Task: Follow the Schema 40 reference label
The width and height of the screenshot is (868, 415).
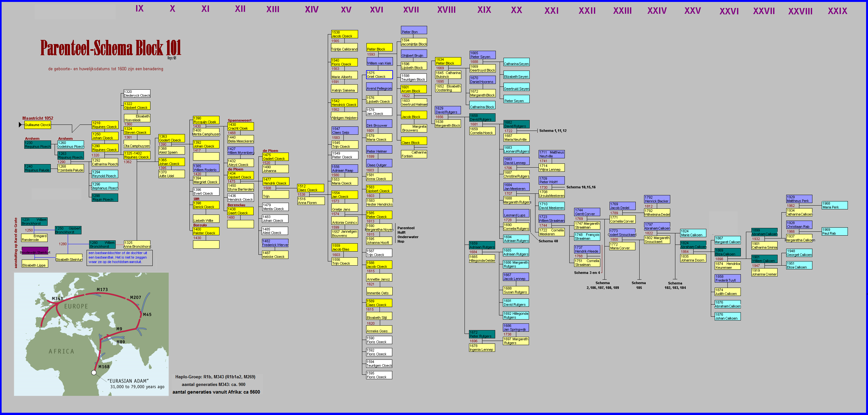Action: click(548, 241)
